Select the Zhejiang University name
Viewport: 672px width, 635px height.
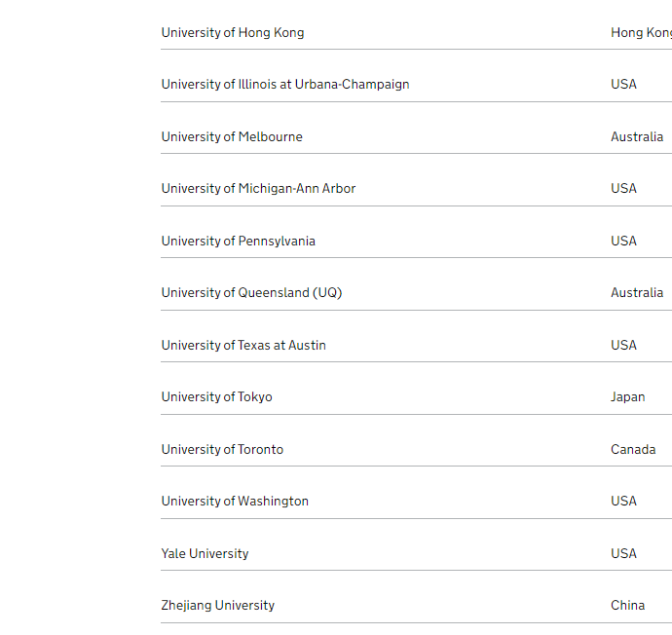218,606
